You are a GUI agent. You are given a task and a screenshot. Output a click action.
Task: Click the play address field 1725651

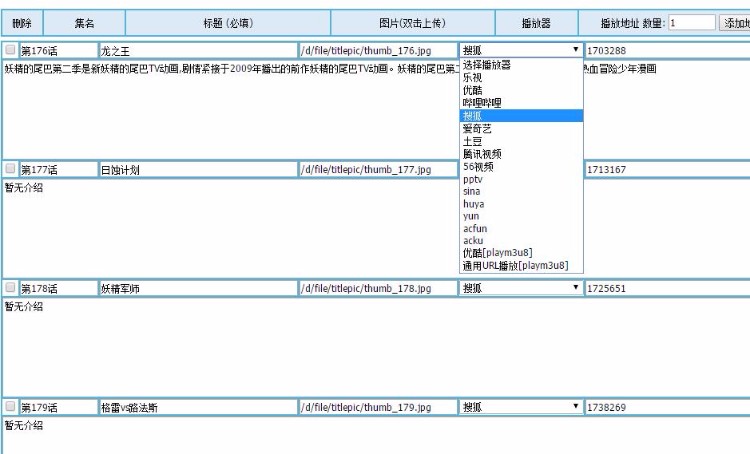pyautogui.click(x=668, y=288)
